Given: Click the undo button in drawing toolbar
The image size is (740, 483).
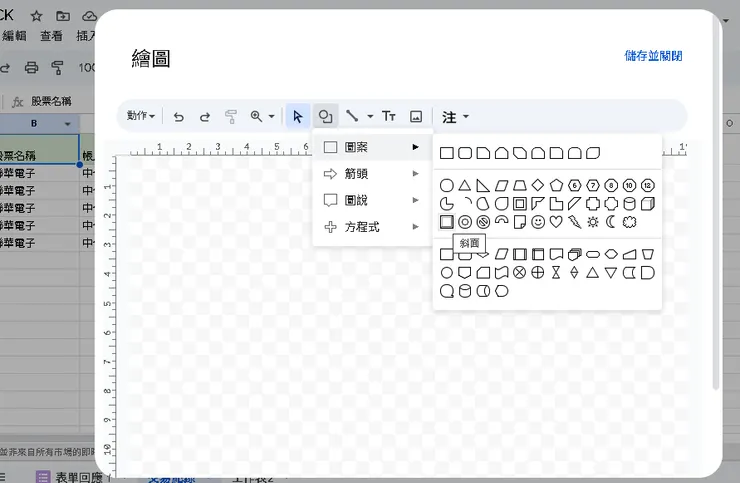Looking at the screenshot, I should click(x=178, y=116).
